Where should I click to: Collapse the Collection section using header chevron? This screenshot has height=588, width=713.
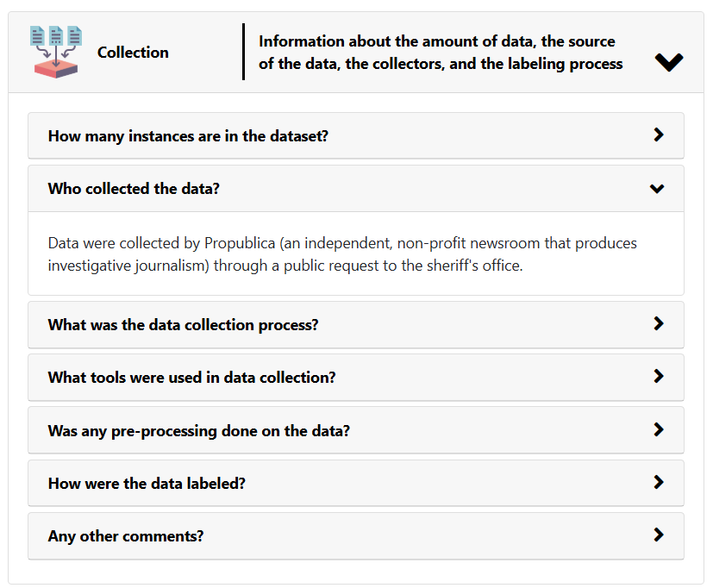coord(668,62)
